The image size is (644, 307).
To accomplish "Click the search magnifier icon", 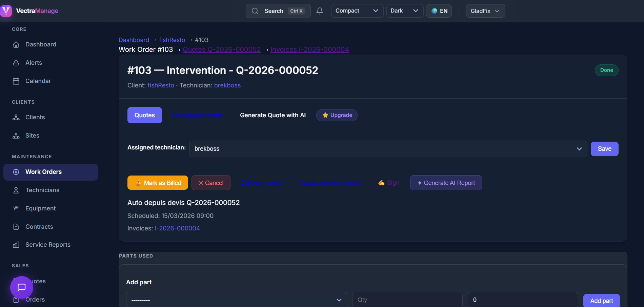I will 255,11.
